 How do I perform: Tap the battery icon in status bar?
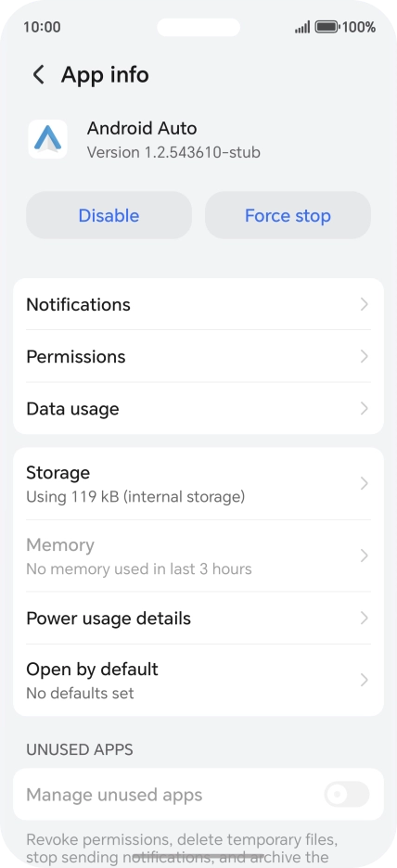327,27
